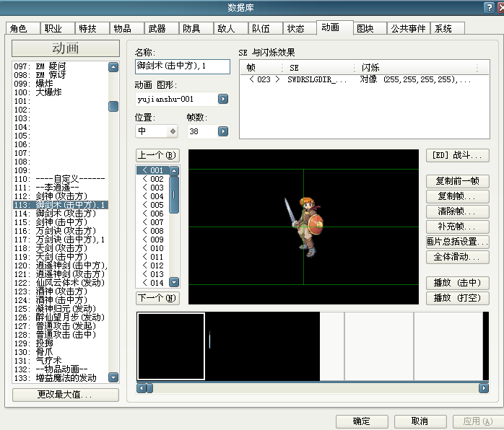
Task: Click the cell palette scroll-left arrow
Action: [x=141, y=388]
